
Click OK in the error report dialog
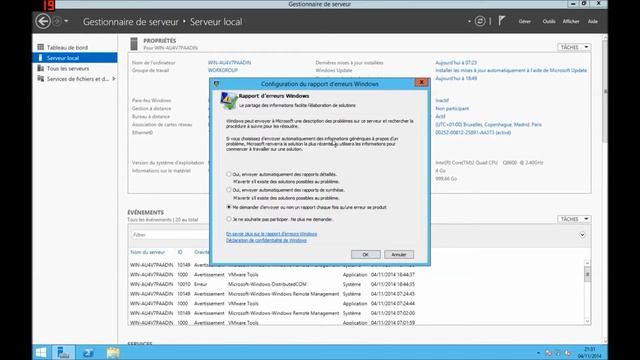tap(365, 254)
